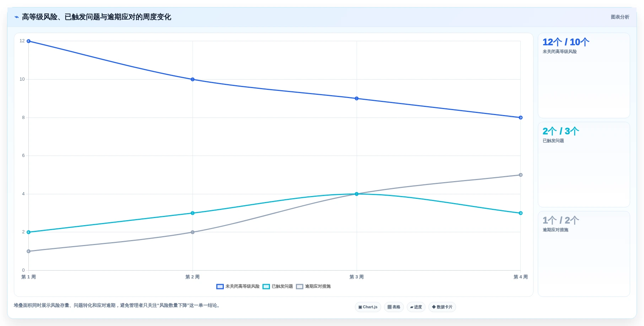This screenshot has width=644, height=326.
Task: Select the blue data point at 第 2 周
Action: tap(193, 80)
